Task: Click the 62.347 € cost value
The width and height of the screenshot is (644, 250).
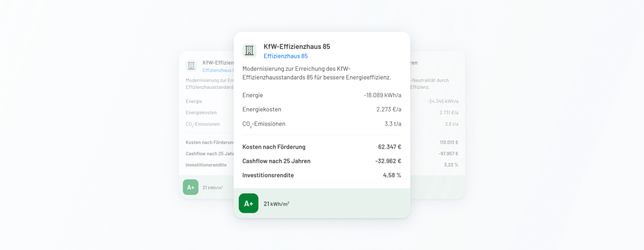Action: pyautogui.click(x=390, y=147)
